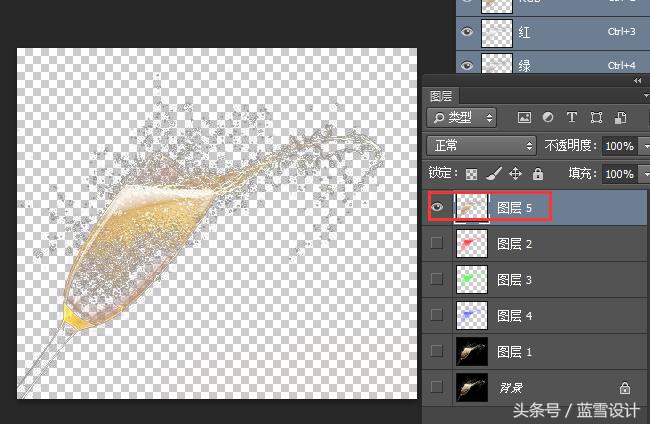650x424 pixels.
Task: Hide 图层 5 using its eye icon
Action: click(437, 207)
